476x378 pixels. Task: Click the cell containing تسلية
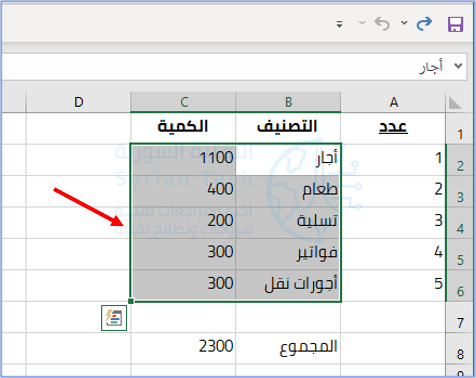288,223
